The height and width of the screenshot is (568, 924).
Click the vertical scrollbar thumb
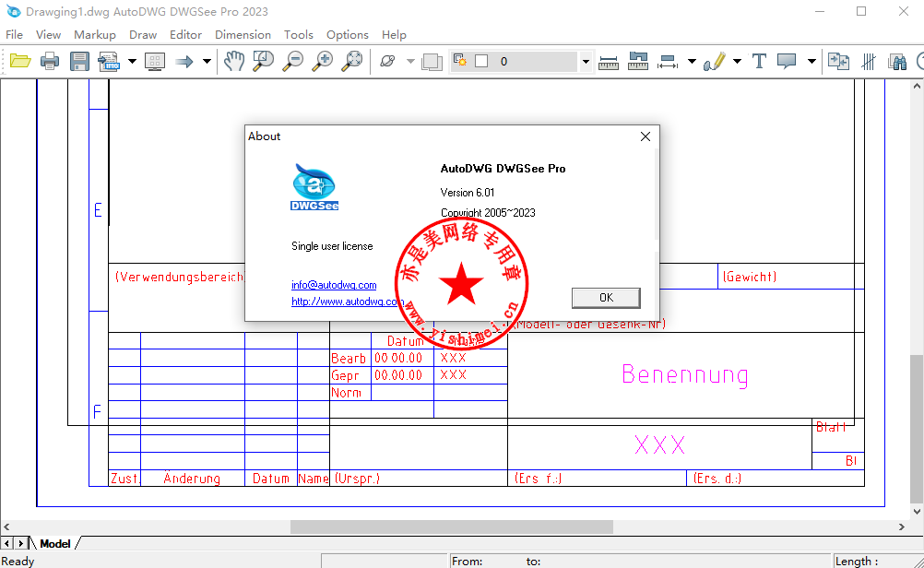coord(917,429)
